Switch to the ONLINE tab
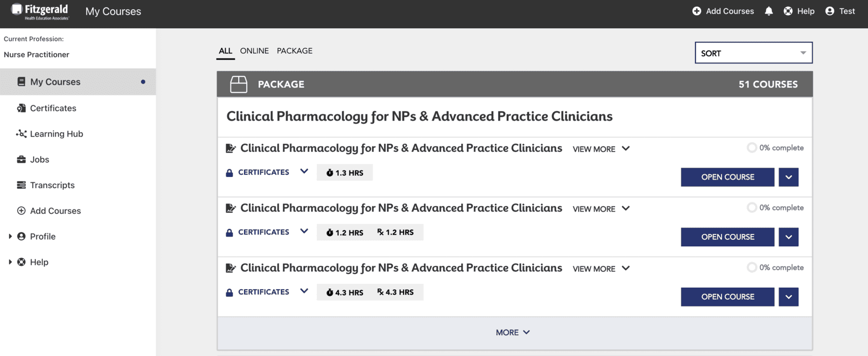The width and height of the screenshot is (868, 356). coord(254,50)
